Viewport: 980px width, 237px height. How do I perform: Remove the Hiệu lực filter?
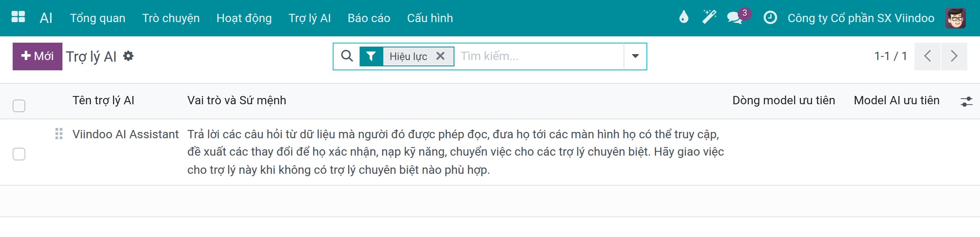point(440,56)
